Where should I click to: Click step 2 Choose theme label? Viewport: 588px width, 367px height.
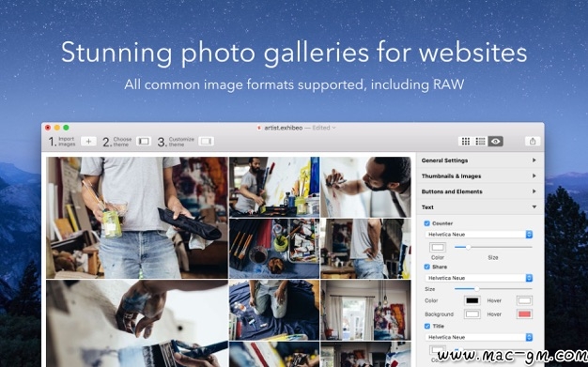click(x=117, y=142)
